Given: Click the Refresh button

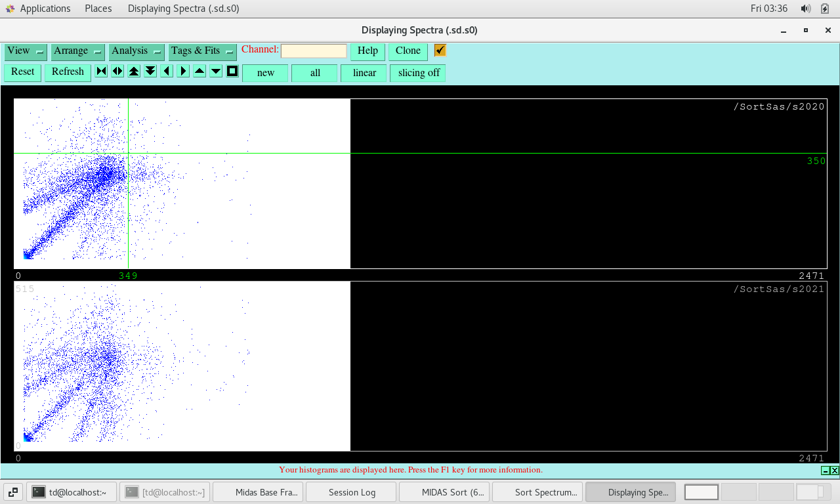Looking at the screenshot, I should click(x=68, y=72).
